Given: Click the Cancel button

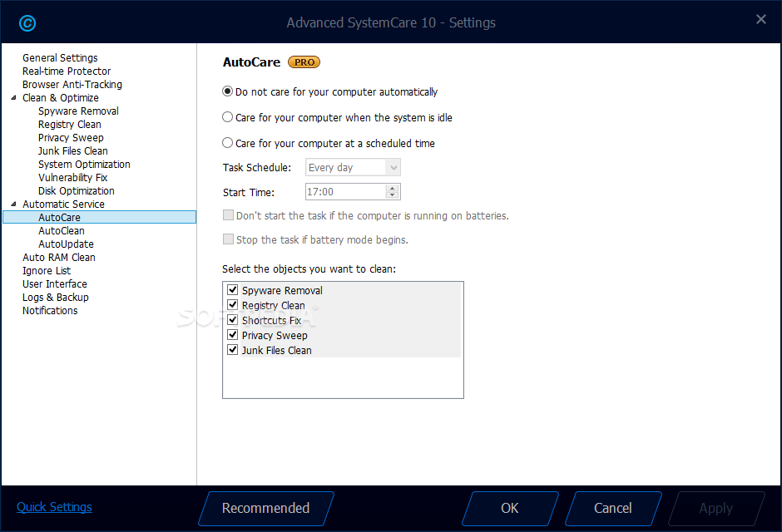Looking at the screenshot, I should (x=613, y=508).
